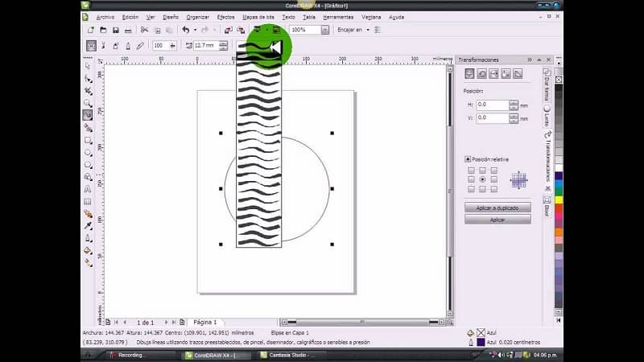Open the smoothing 100 slider dropdown

(172, 46)
